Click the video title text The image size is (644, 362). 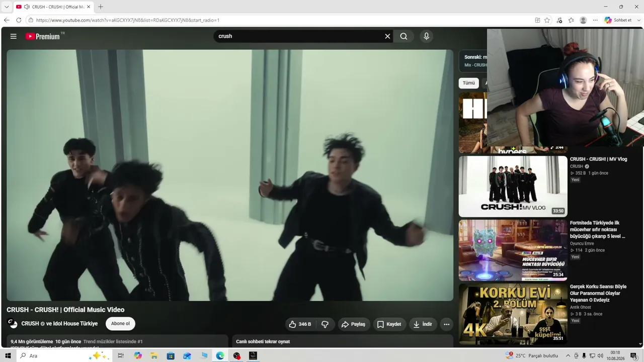tap(65, 310)
